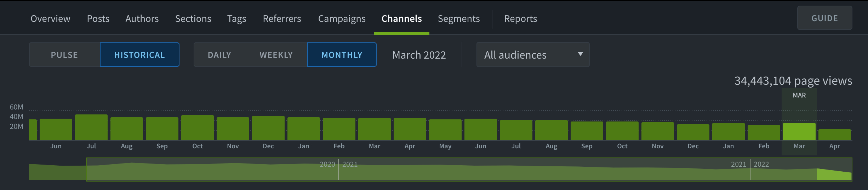Switch to the Authors tab

coord(142,18)
